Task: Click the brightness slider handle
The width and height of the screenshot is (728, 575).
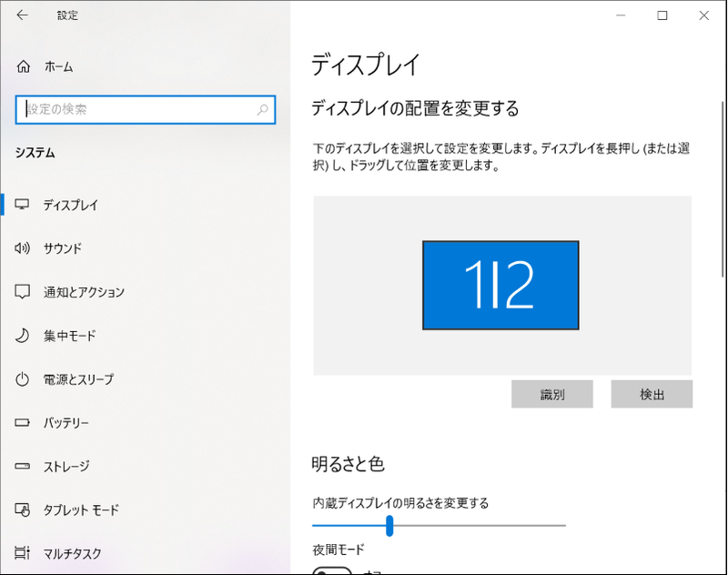Action: (389, 525)
